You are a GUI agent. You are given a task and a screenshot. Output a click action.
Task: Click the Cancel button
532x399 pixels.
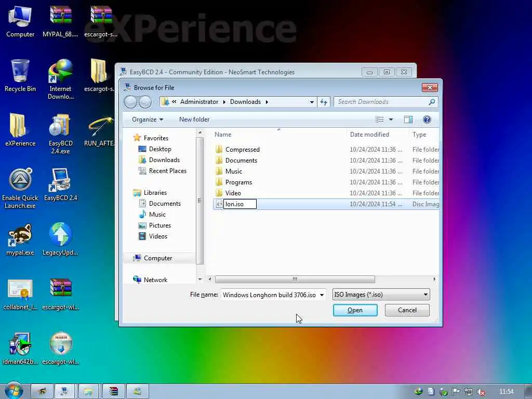point(407,310)
